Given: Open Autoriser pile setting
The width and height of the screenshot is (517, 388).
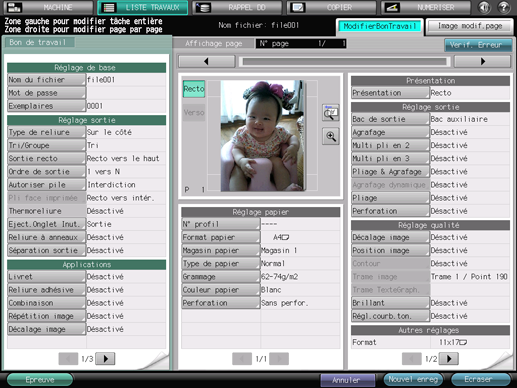Looking at the screenshot, I should (x=46, y=185).
